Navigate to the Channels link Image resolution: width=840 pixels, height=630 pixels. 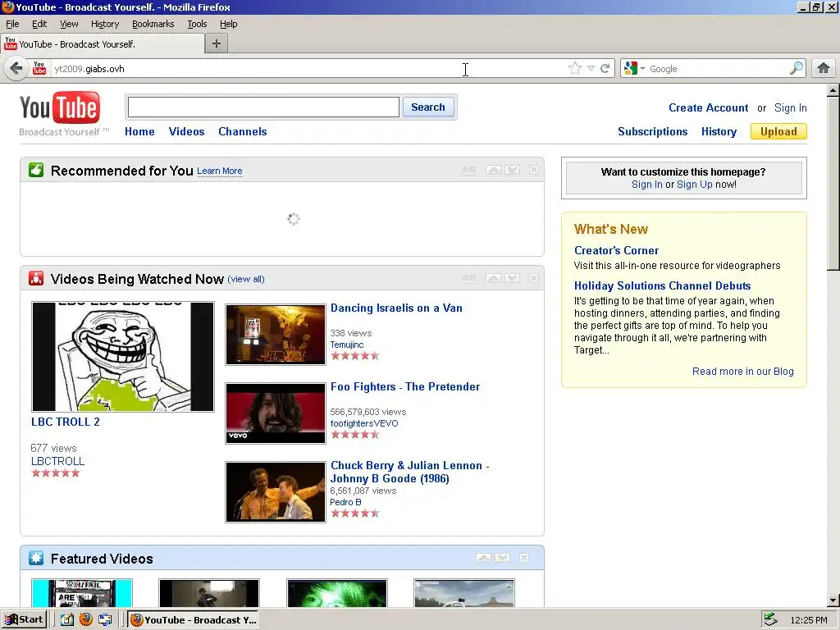[242, 131]
